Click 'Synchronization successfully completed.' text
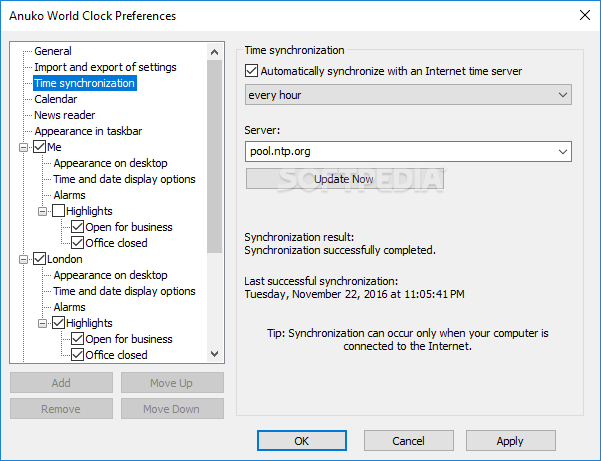Image resolution: width=601 pixels, height=461 pixels. coord(340,250)
